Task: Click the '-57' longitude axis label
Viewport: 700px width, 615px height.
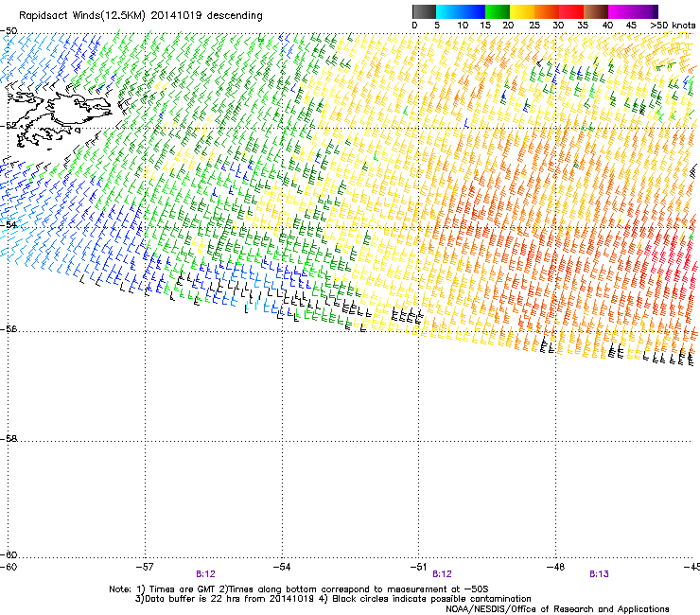Action: (x=145, y=567)
